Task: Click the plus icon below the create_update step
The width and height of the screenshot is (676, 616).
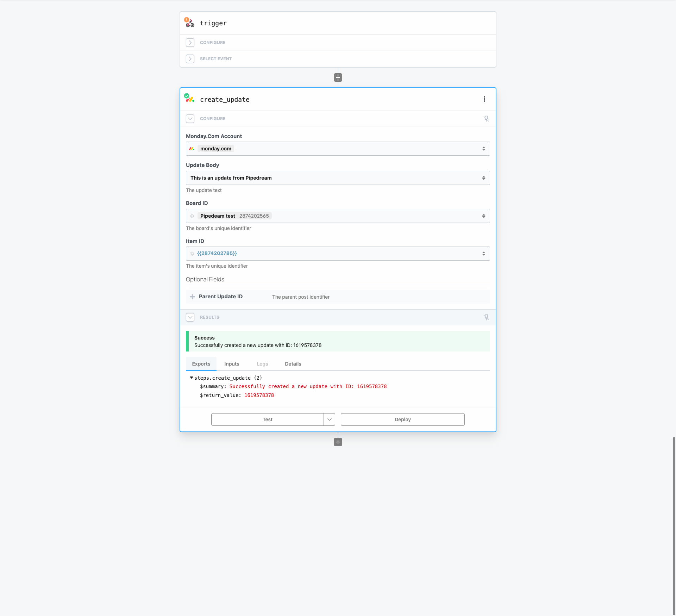Action: (338, 442)
